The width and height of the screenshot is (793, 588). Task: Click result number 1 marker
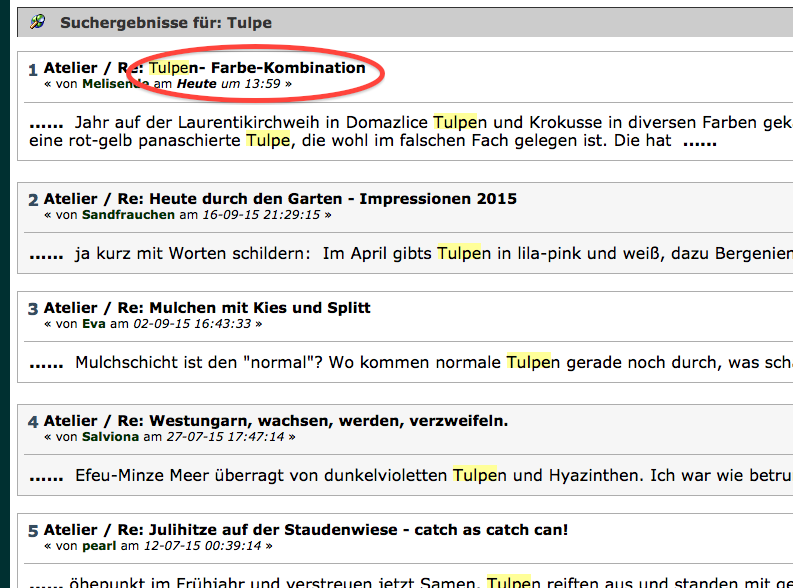(x=33, y=70)
